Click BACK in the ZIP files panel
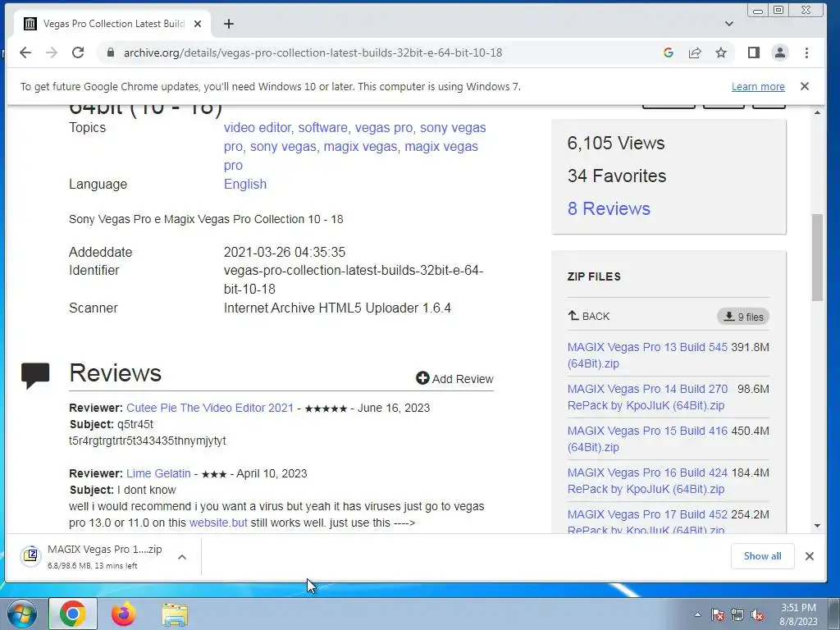 (589, 316)
